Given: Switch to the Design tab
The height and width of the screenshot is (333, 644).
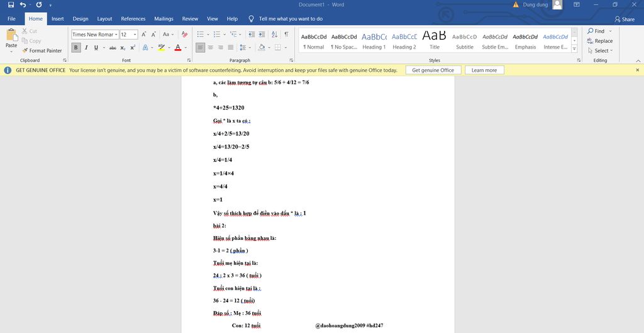Looking at the screenshot, I should [80, 18].
